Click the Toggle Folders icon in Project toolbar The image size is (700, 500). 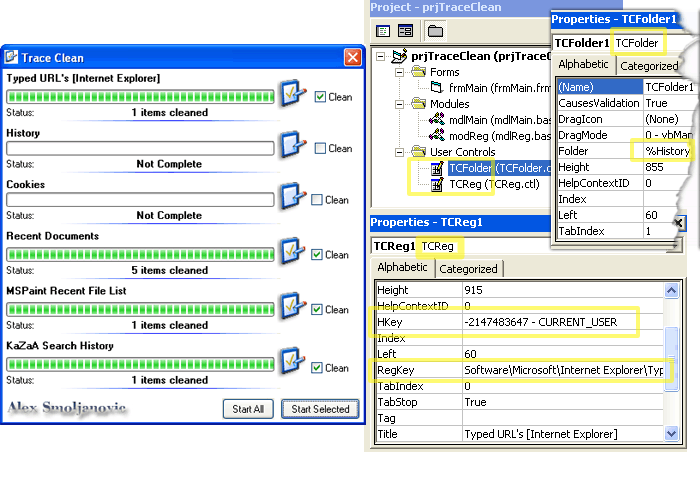click(x=436, y=31)
